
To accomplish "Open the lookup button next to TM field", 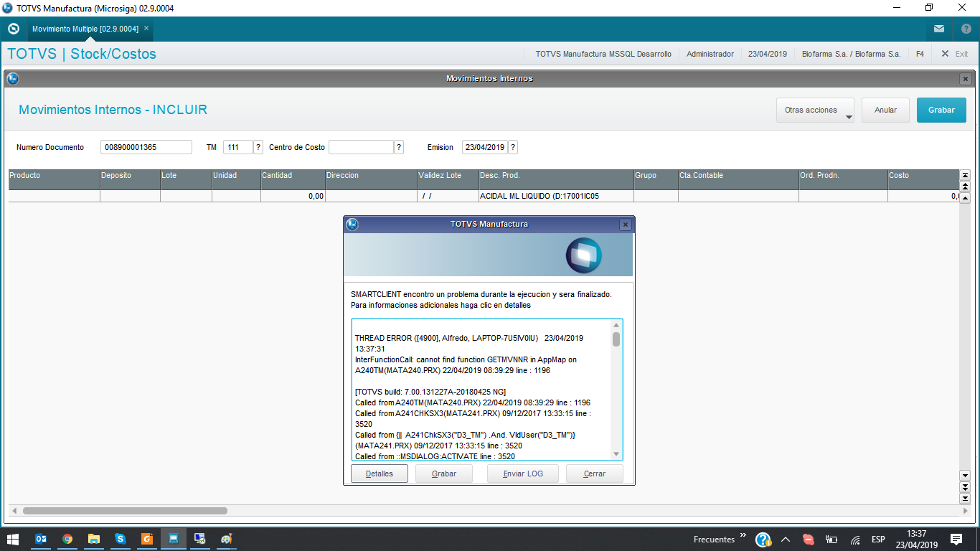I will 258,147.
